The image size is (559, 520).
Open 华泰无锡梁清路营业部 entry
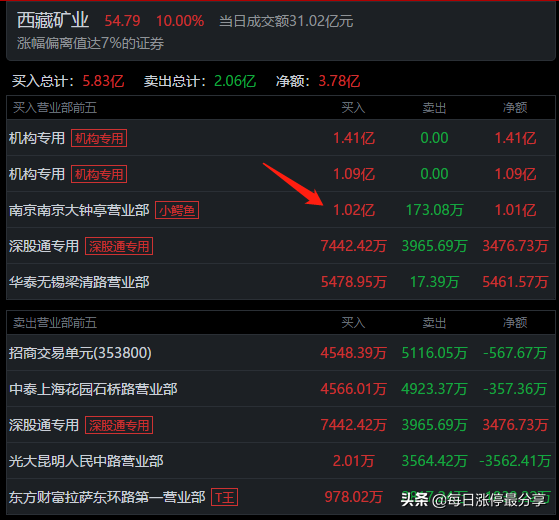(281, 282)
